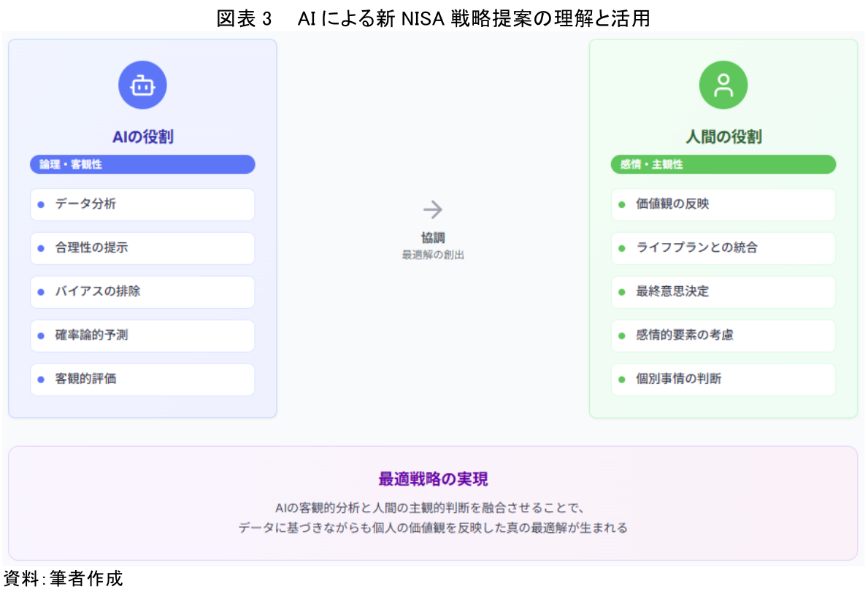This screenshot has height=592, width=868.
Task: Select the データ分析 item
Action: 142,204
